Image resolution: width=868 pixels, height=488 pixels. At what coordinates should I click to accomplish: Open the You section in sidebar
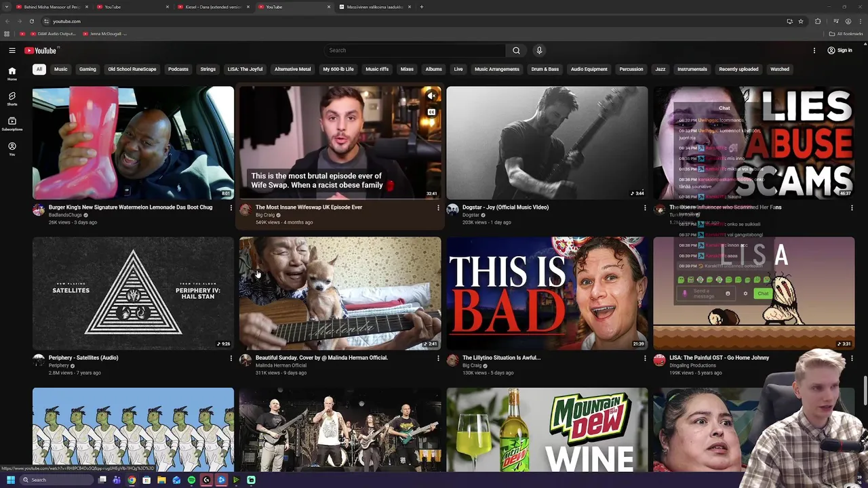click(x=12, y=149)
